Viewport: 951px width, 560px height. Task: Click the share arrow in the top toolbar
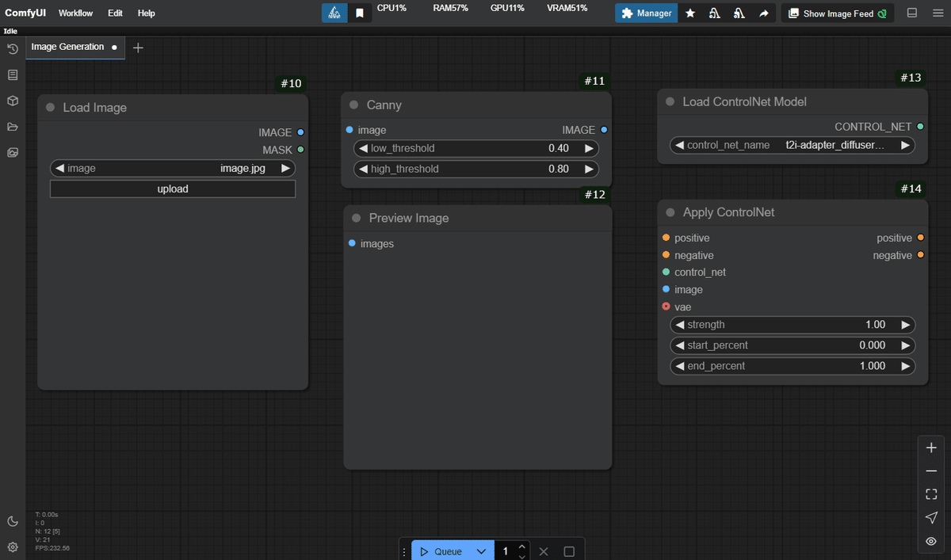(764, 13)
